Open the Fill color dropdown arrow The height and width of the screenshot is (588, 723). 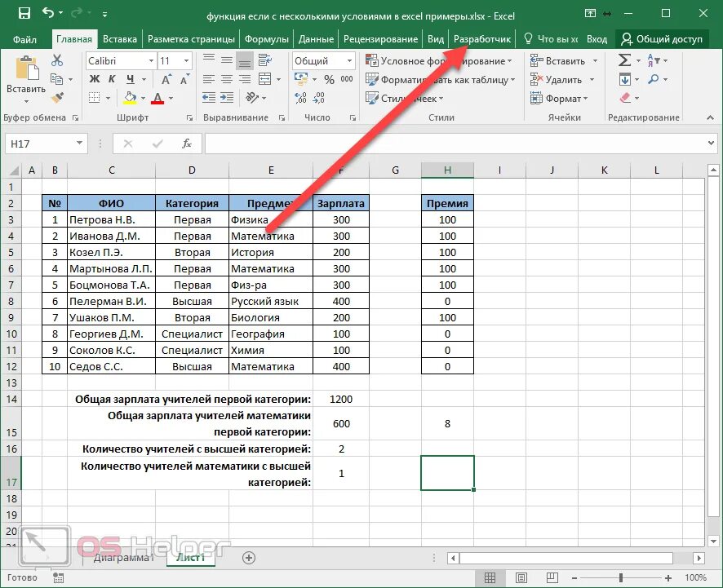[144, 98]
